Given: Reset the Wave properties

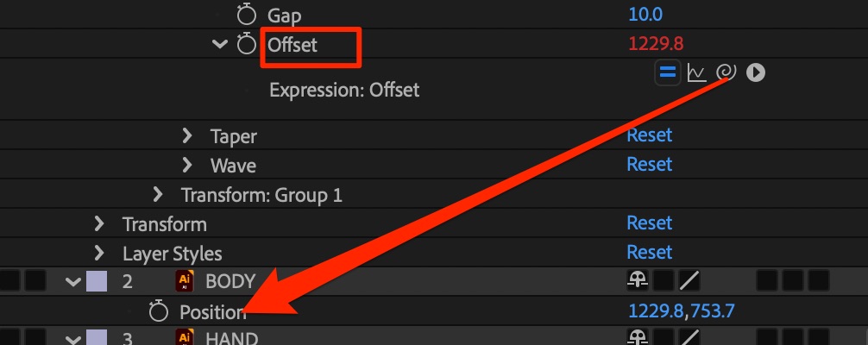Looking at the screenshot, I should (x=649, y=164).
